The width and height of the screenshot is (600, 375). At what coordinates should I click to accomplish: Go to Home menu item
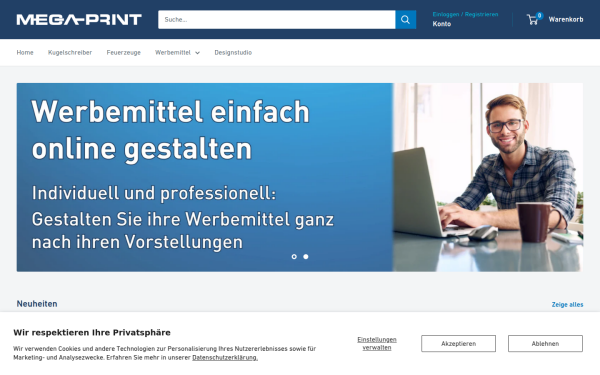point(25,52)
